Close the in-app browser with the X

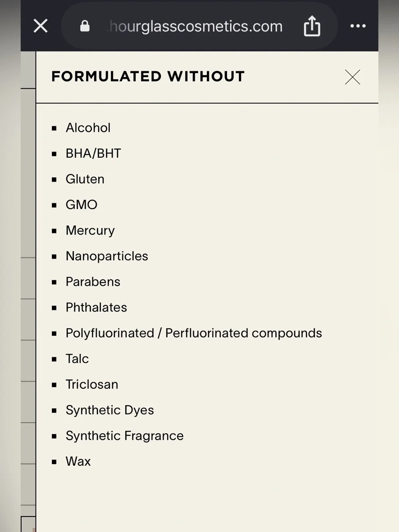(x=40, y=26)
